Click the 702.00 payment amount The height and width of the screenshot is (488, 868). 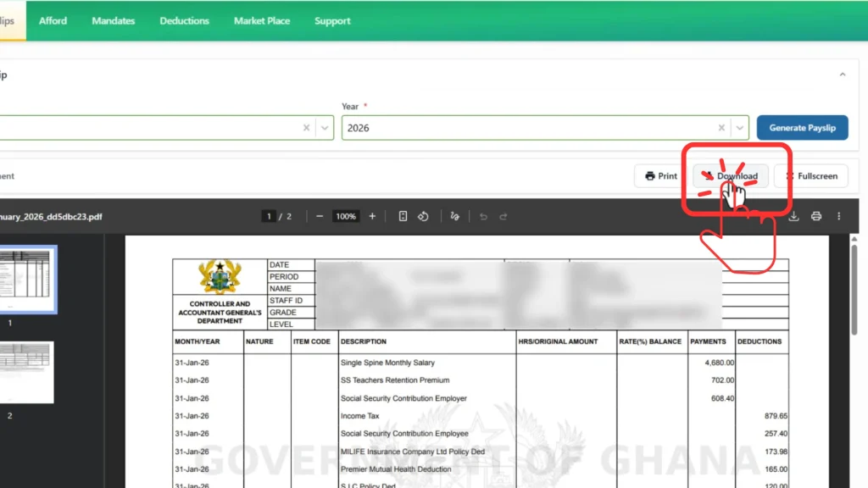pyautogui.click(x=722, y=380)
